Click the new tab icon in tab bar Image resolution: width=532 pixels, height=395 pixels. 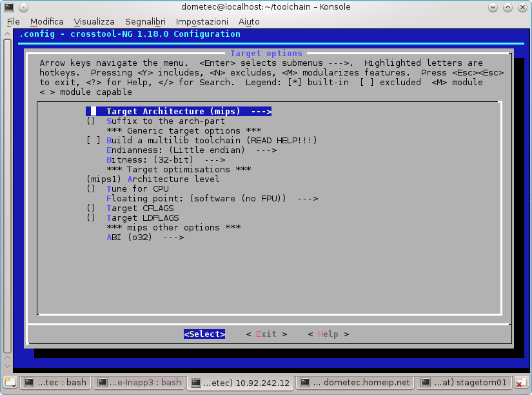[10, 382]
